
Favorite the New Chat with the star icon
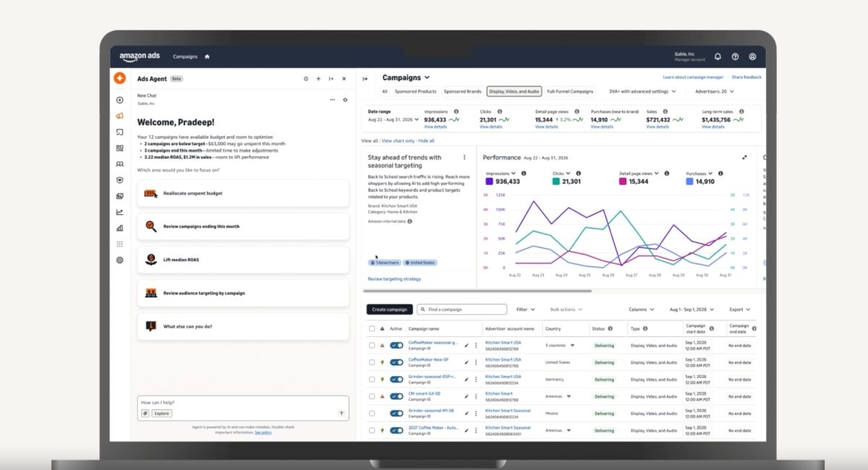tap(345, 100)
